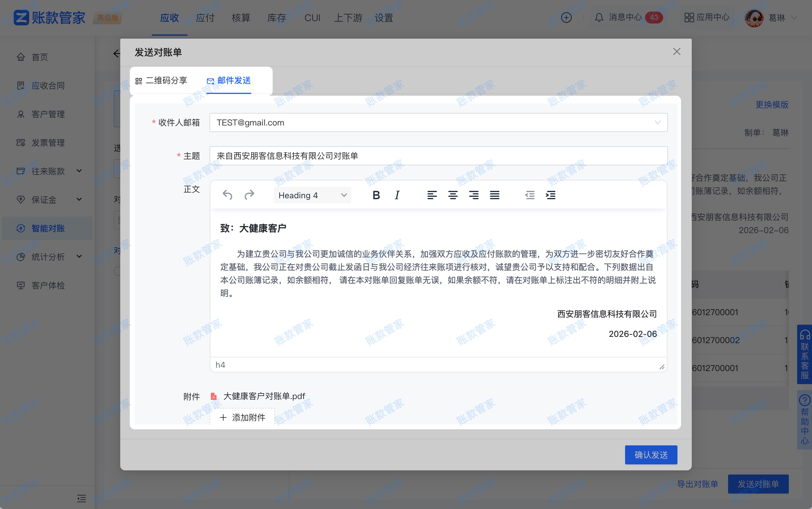Click the 确认发送 button

click(651, 455)
